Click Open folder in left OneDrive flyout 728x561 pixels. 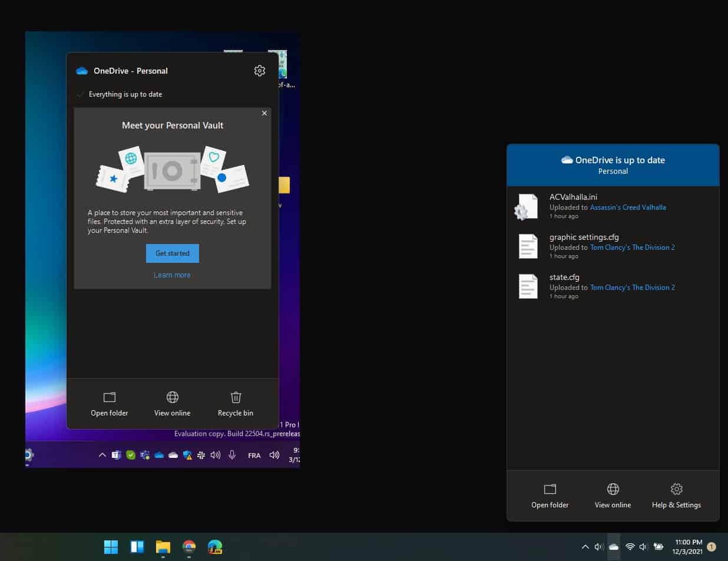[x=109, y=404]
